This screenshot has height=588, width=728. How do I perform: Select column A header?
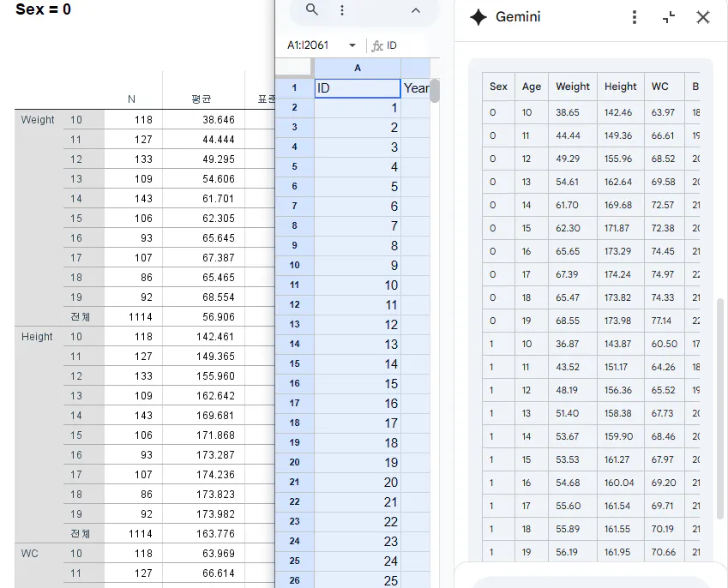tap(358, 68)
